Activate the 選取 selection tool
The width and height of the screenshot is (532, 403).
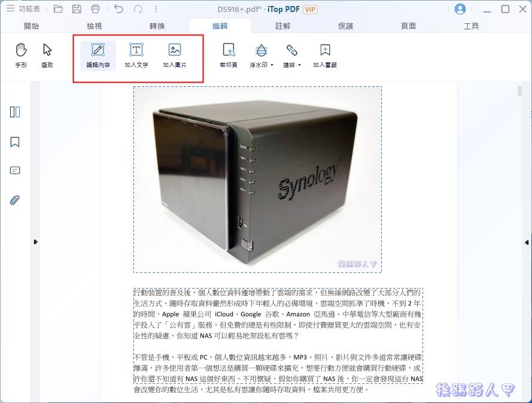47,54
